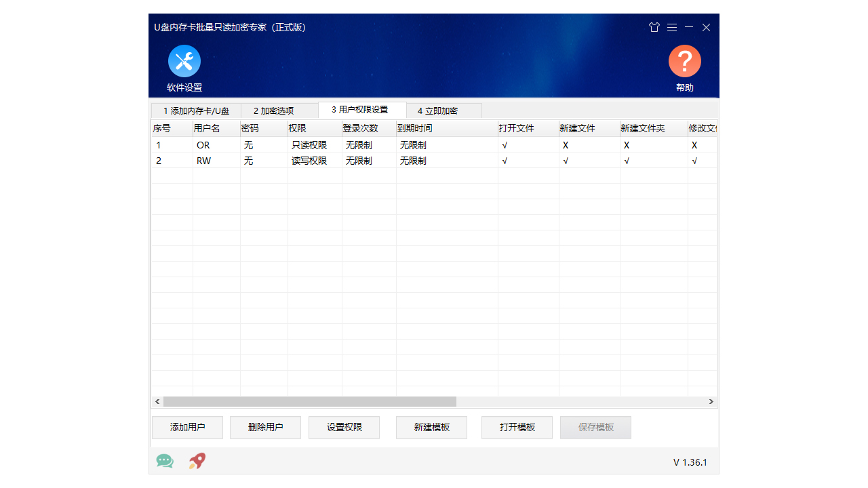Click the 保存模板 button
868x488 pixels.
595,427
